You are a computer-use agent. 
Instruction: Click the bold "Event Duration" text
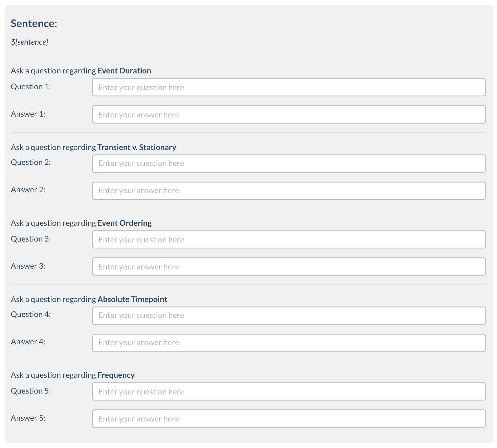coord(124,71)
